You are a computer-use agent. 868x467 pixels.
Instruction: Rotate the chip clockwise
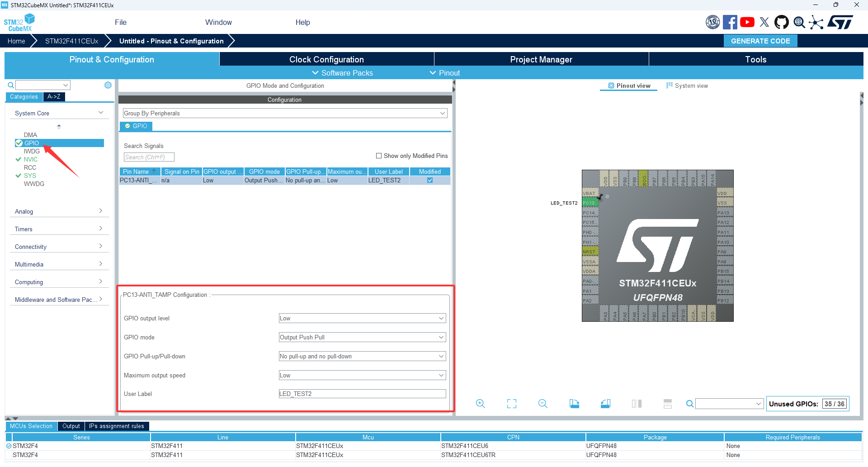(x=574, y=404)
